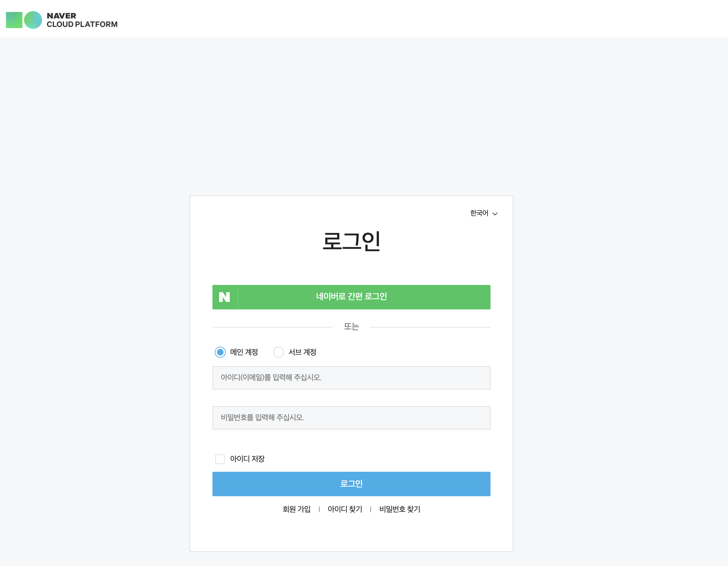
Task: Click the white N Naver icon
Action: [x=224, y=297]
